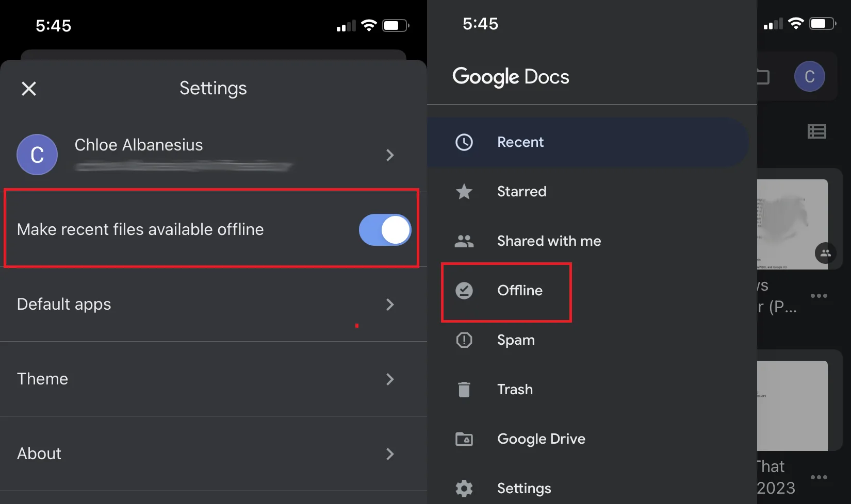Tap the Spam warning icon
Screen dimensions: 851x504
click(x=464, y=340)
